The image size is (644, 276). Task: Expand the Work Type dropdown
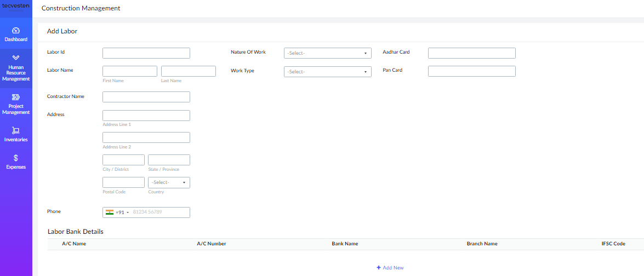click(x=327, y=72)
